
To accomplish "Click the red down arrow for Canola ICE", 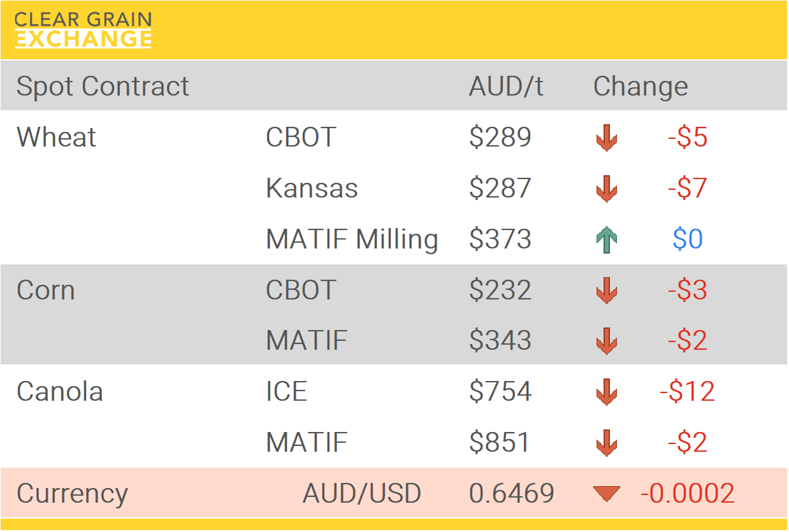I will 606,391.
